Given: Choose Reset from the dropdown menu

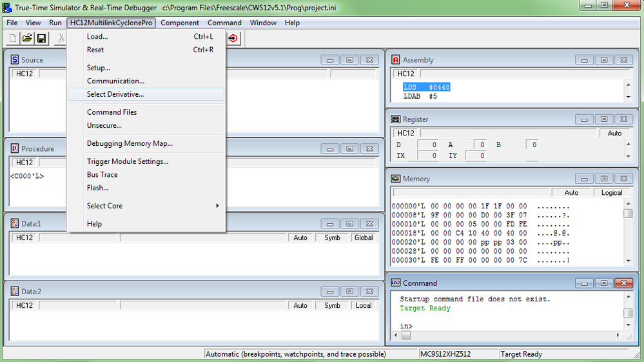Looking at the screenshot, I should [x=146, y=50].
